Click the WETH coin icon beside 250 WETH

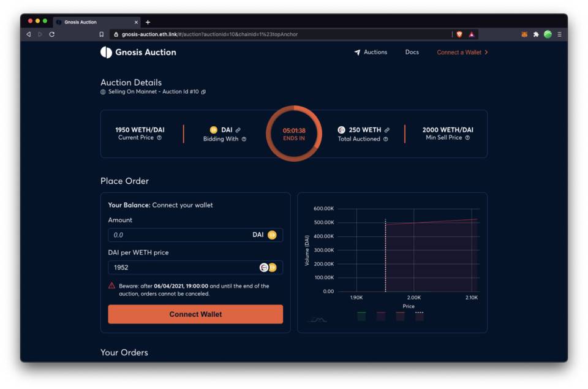click(341, 130)
